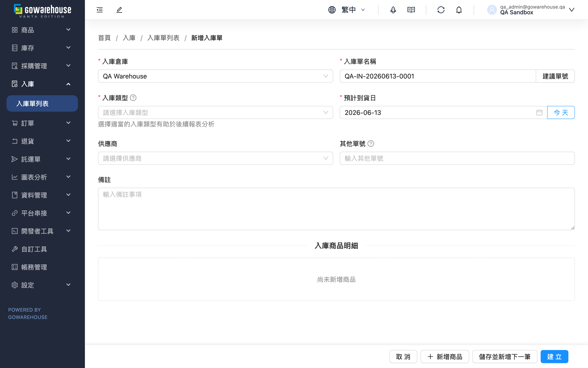Click the 入庫單名稱 input field
588x368 pixels.
(x=438, y=76)
